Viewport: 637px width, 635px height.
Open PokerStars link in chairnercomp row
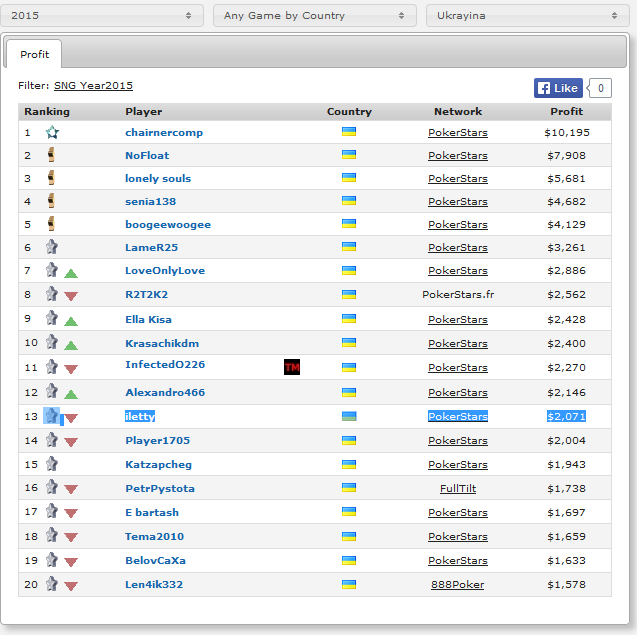point(458,132)
